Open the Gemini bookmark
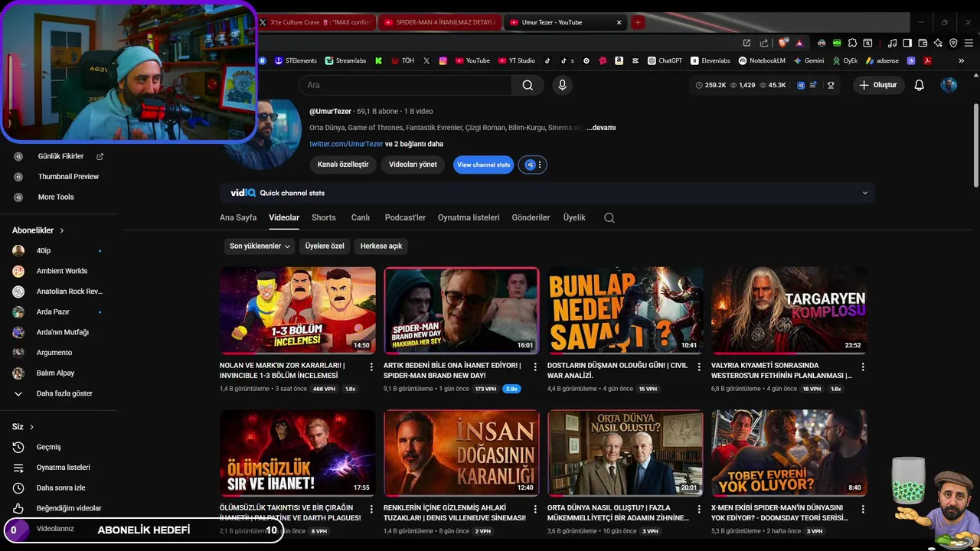 [808, 60]
